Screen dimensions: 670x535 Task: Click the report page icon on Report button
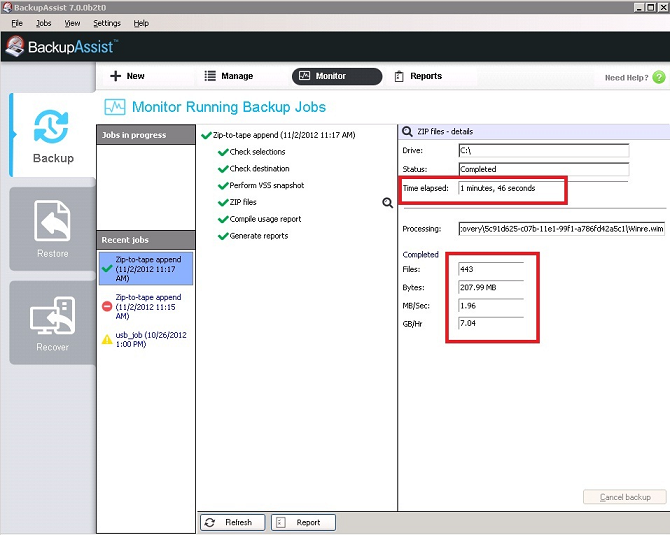[x=281, y=522]
